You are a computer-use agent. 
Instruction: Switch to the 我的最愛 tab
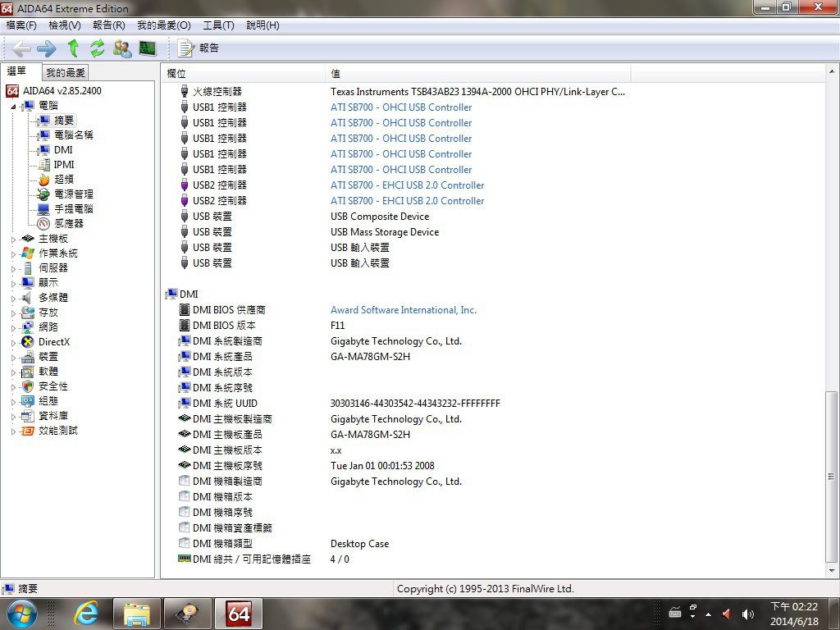point(66,72)
